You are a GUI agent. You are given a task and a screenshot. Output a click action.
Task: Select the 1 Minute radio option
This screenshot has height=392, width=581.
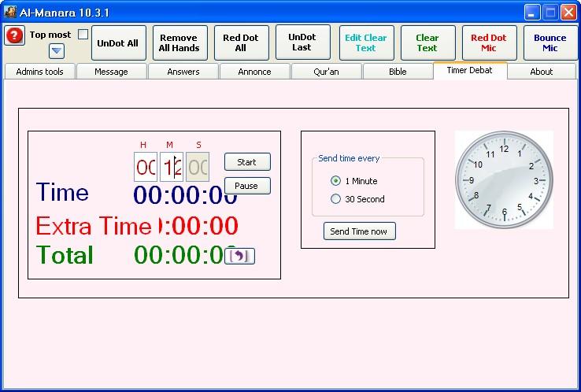[336, 180]
